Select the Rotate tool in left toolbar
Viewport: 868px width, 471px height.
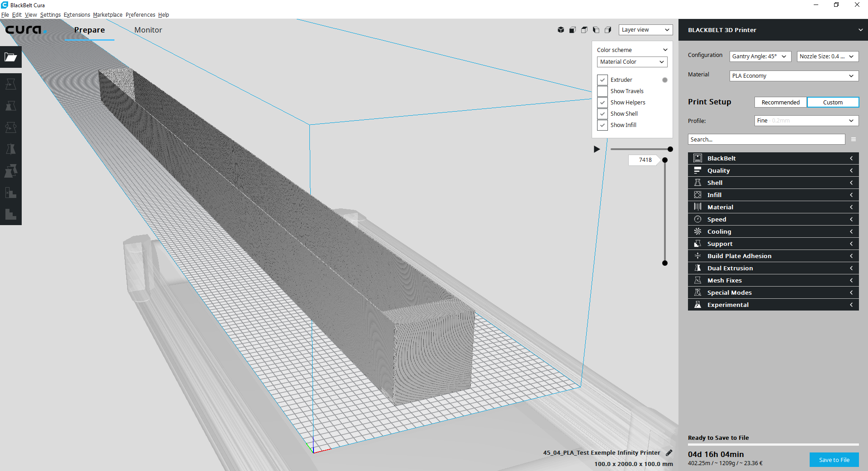coord(11,127)
